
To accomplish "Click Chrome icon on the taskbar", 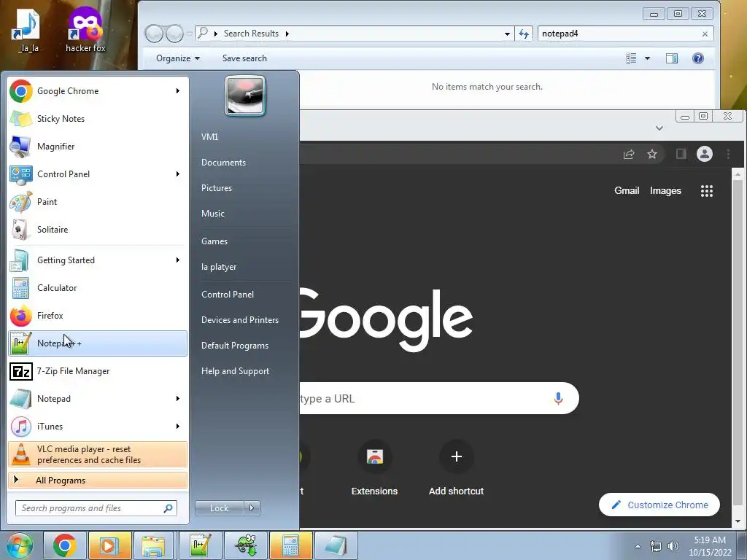I will click(64, 545).
